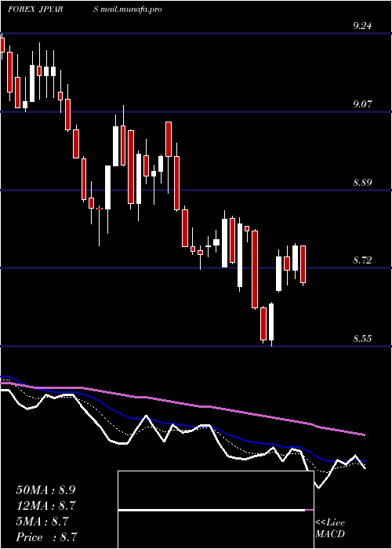The width and height of the screenshot is (392, 549).
Task: Click the 8.55 price level label
Action: [x=362, y=339]
